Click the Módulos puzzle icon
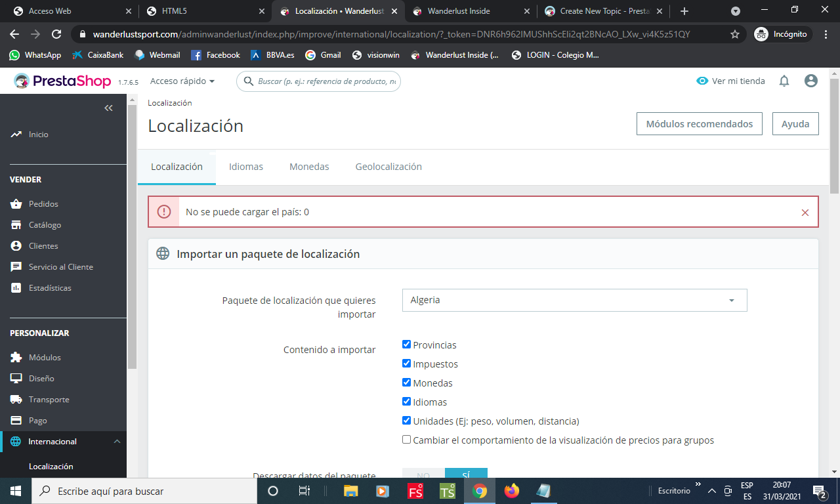This screenshot has height=504, width=840. pyautogui.click(x=16, y=358)
